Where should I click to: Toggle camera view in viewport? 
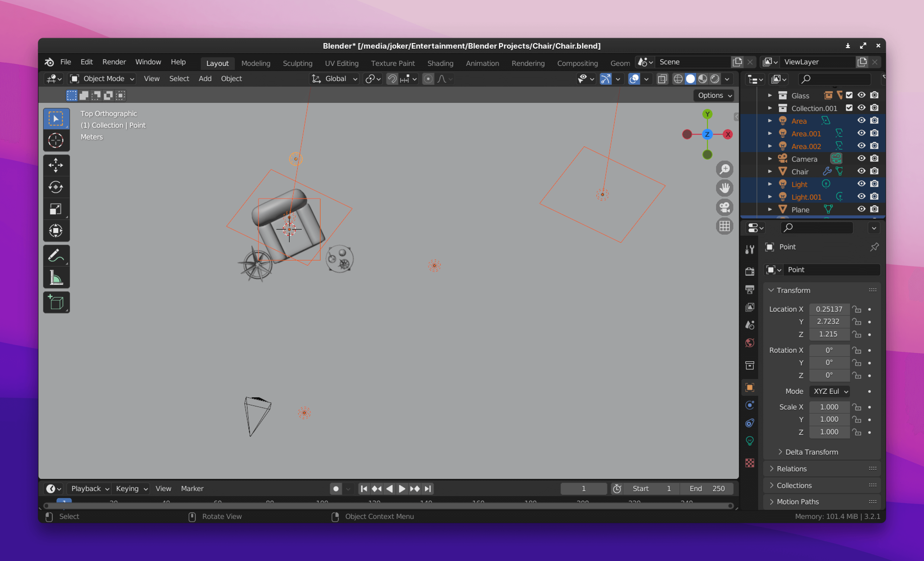click(724, 207)
